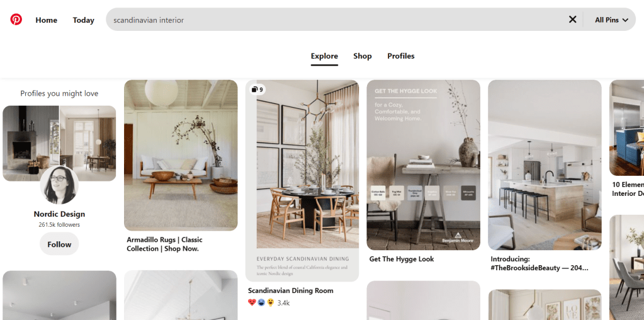Open the Armadillo Rugs living room pin
This screenshot has width=644, height=320.
point(181,156)
